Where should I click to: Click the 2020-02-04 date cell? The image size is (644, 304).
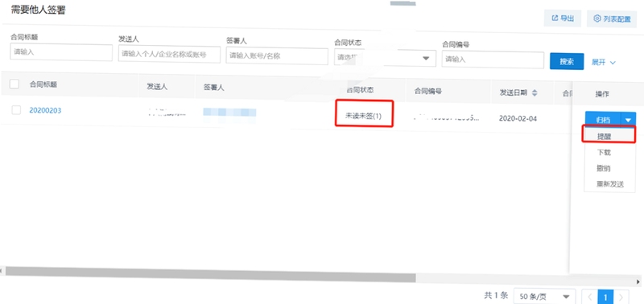[518, 118]
